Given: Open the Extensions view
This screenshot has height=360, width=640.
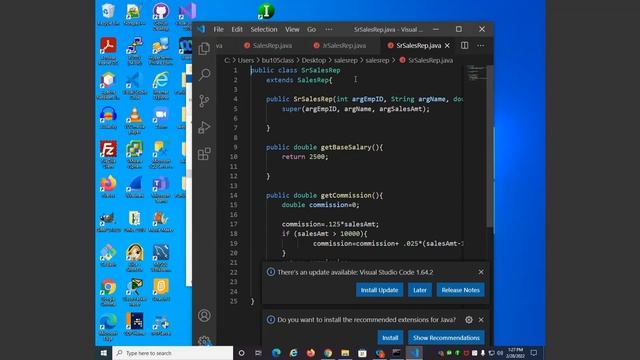Looking at the screenshot, I should tap(204, 154).
